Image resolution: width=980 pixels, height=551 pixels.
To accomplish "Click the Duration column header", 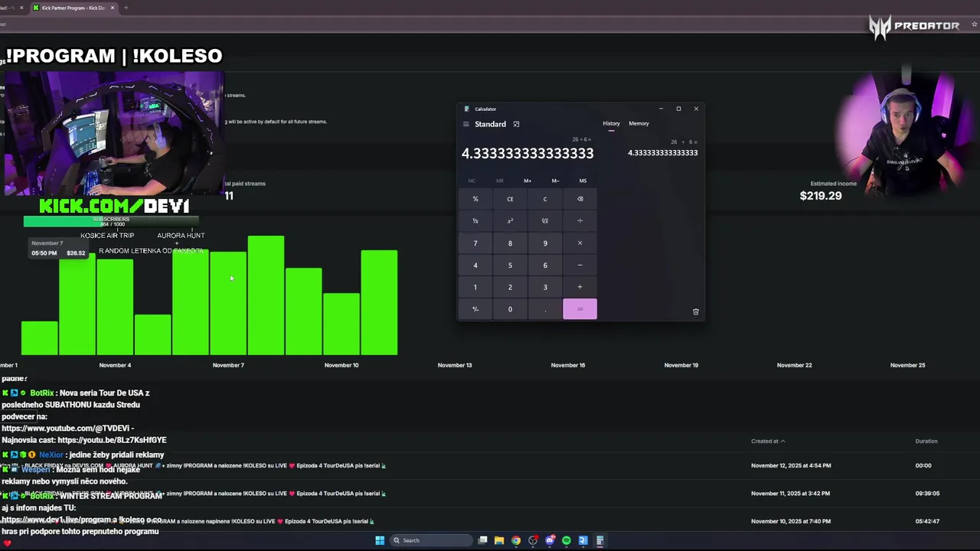I will 926,441.
